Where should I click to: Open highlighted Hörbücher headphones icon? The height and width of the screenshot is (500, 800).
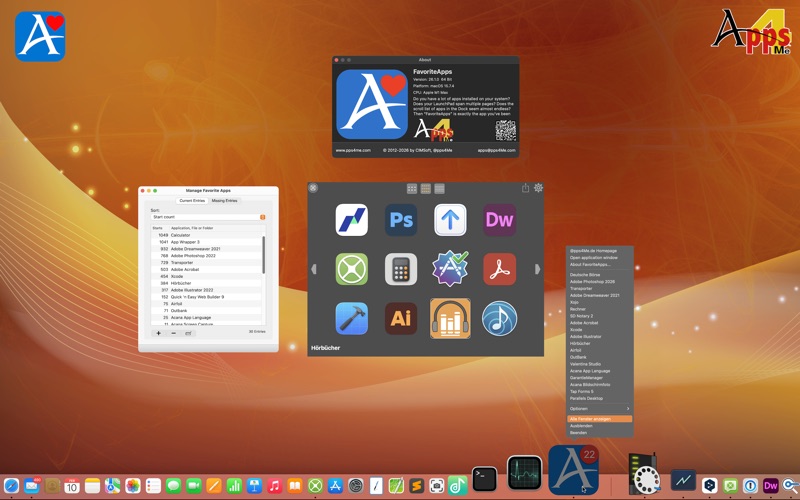[x=450, y=318]
